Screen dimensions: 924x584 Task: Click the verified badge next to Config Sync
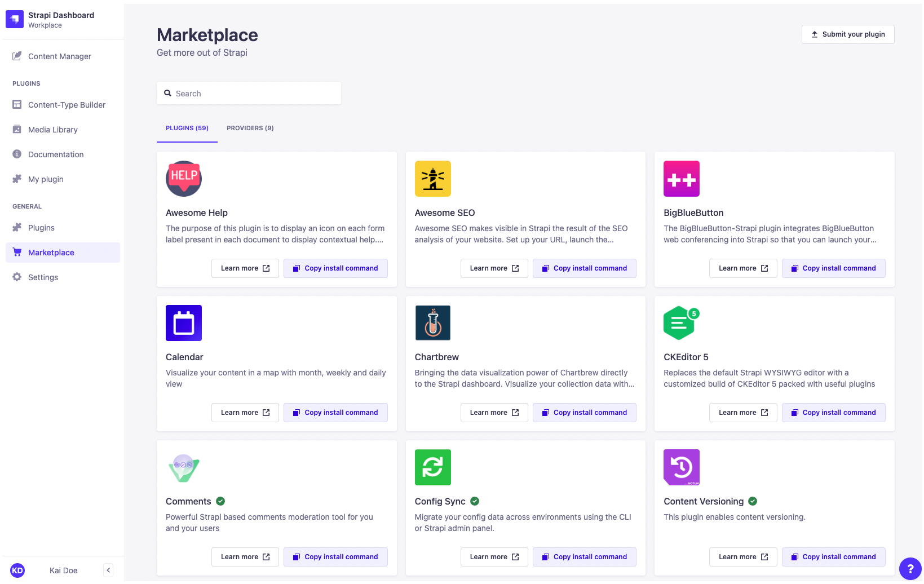point(474,501)
